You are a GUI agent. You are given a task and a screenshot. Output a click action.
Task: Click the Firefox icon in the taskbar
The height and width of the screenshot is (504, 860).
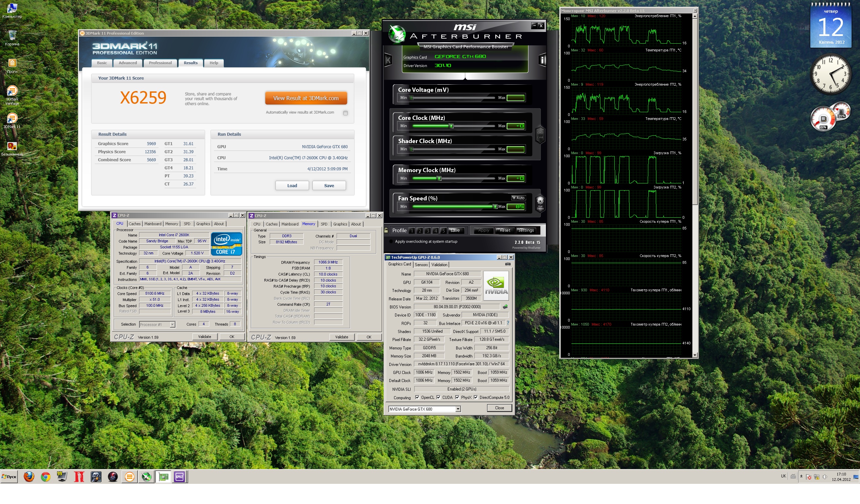tap(29, 477)
